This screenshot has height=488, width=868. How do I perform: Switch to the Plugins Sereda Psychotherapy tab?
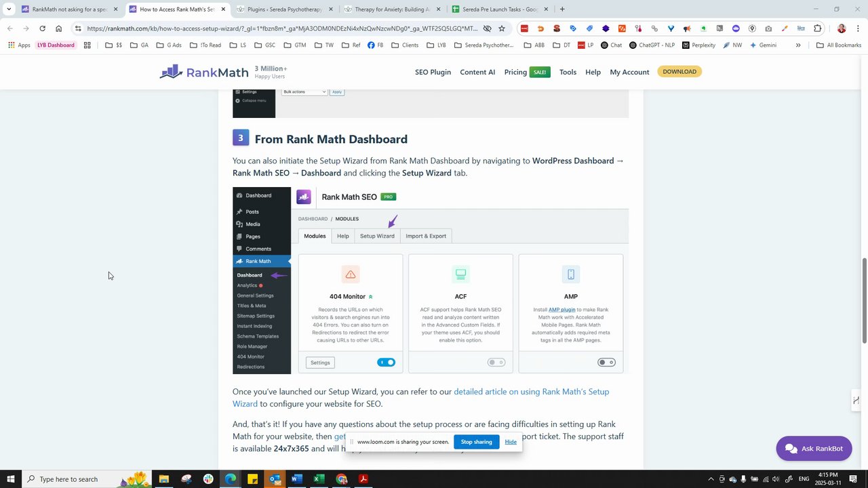tap(285, 9)
